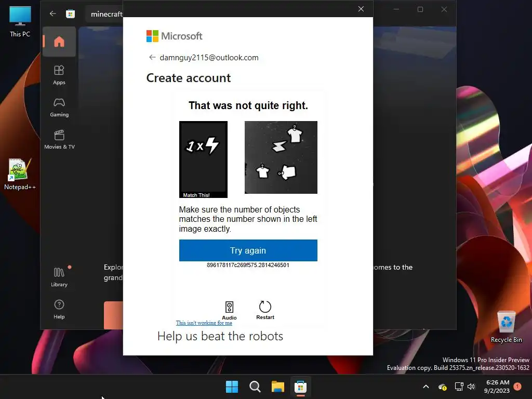Open taskbar Search
The height and width of the screenshot is (399, 532).
255,387
